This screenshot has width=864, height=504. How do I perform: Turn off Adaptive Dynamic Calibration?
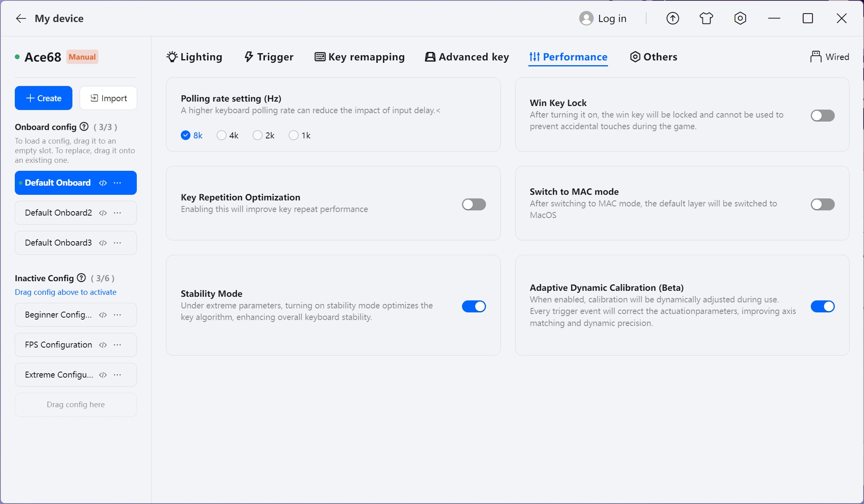click(x=822, y=306)
